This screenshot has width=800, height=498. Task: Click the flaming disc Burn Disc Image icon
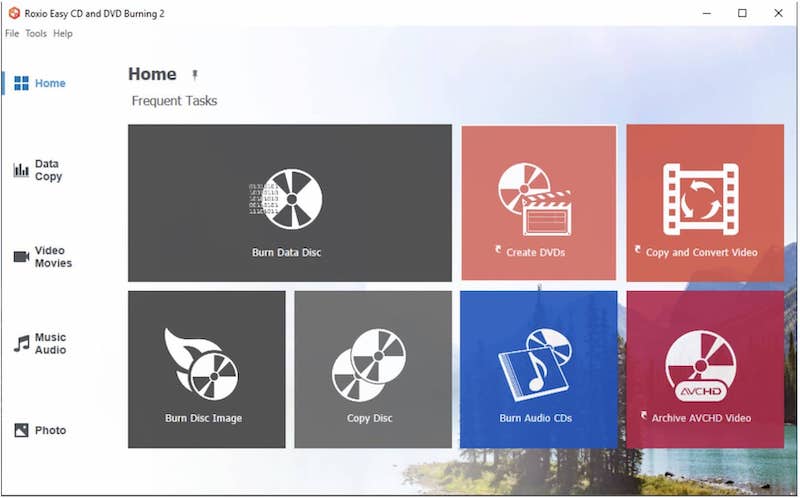(x=202, y=364)
